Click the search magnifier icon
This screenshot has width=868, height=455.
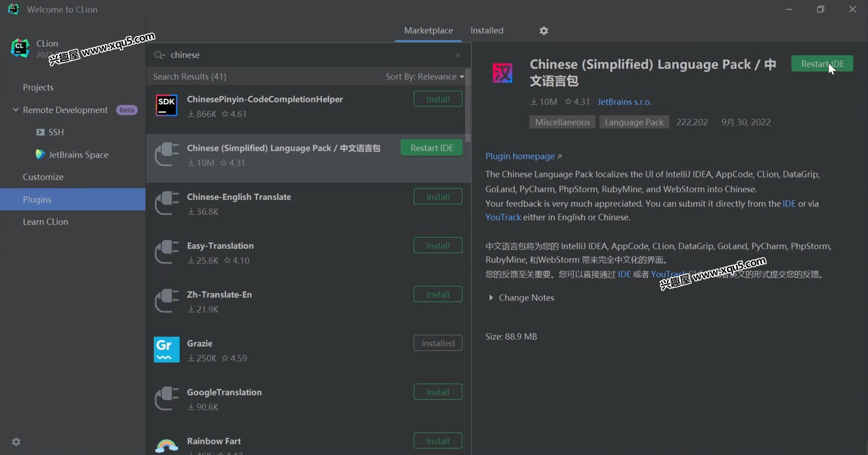159,55
